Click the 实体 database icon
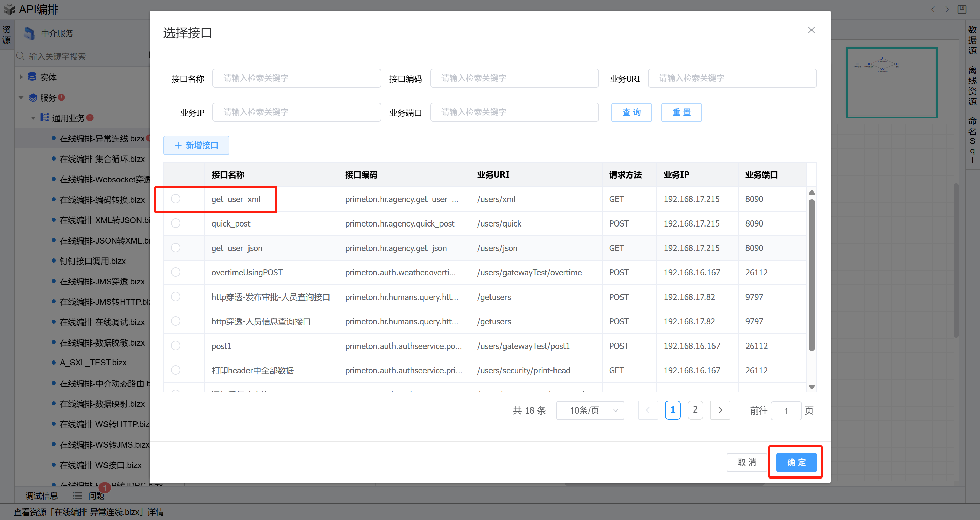Image resolution: width=980 pixels, height=520 pixels. tap(32, 77)
